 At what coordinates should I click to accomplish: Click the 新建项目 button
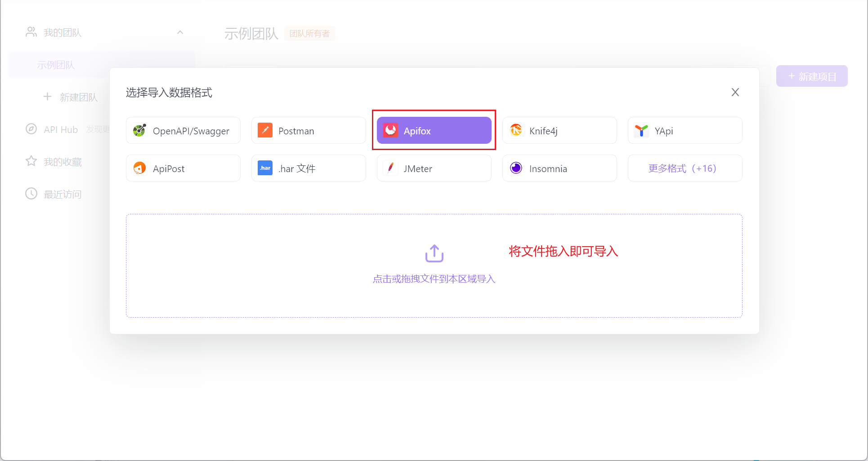click(x=812, y=76)
